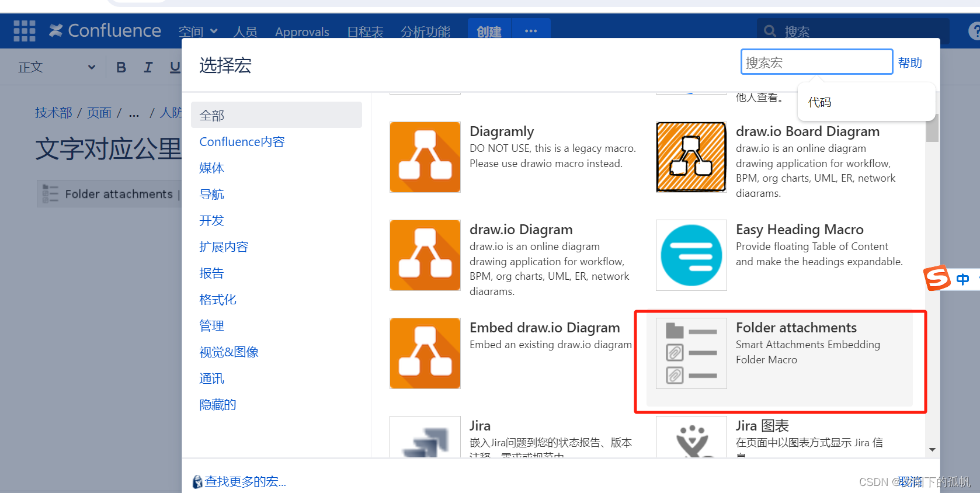Click the header search magnifier icon
Image resolution: width=980 pixels, height=493 pixels.
tap(770, 31)
